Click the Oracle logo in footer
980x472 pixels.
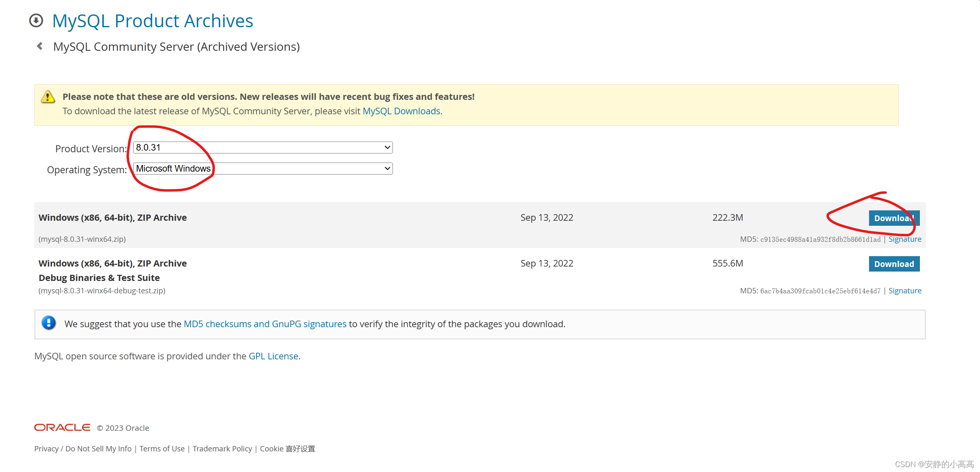62,427
